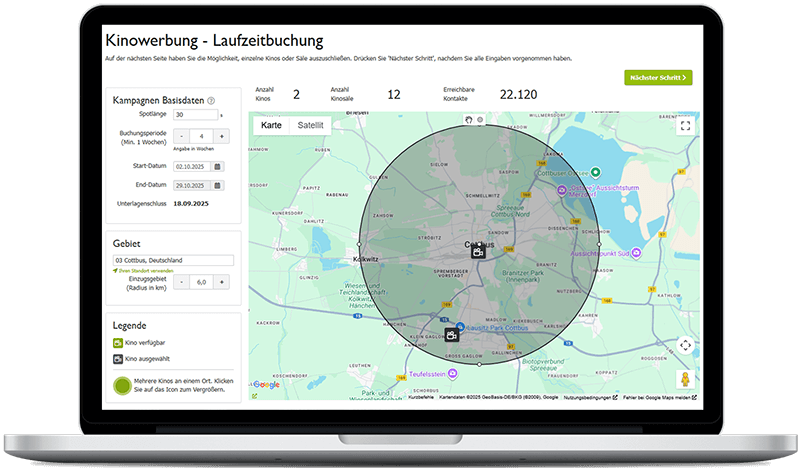Decrease Einzugsgebiet radius with minus button

(181, 282)
